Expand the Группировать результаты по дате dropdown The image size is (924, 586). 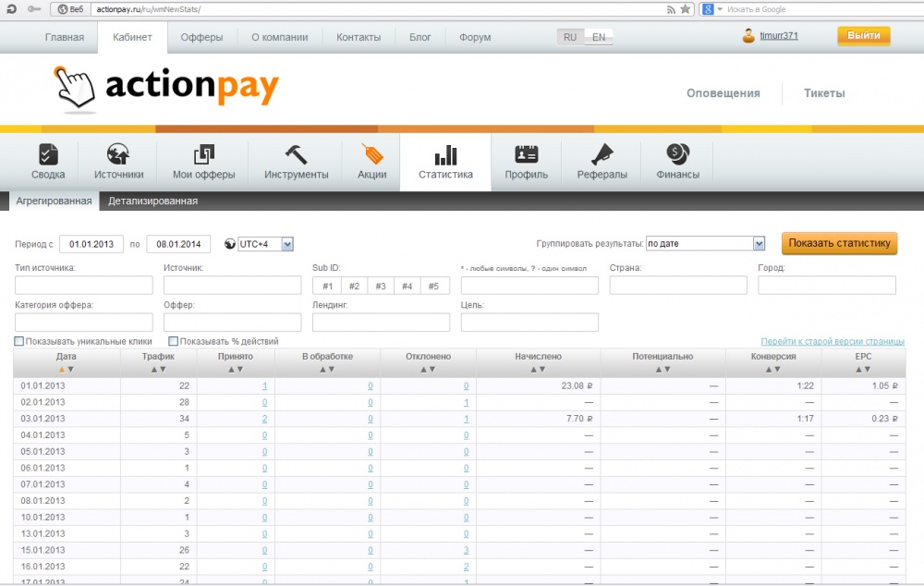(759, 243)
